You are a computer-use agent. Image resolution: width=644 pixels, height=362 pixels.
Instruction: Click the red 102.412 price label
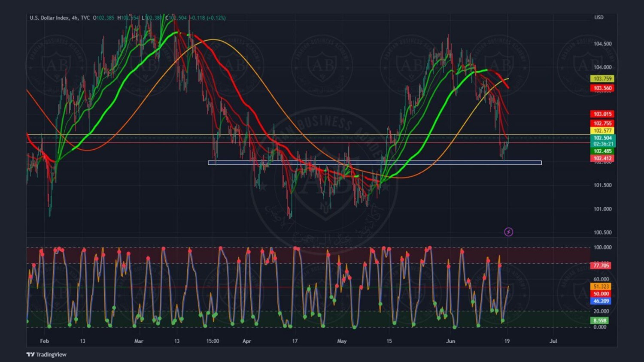602,158
